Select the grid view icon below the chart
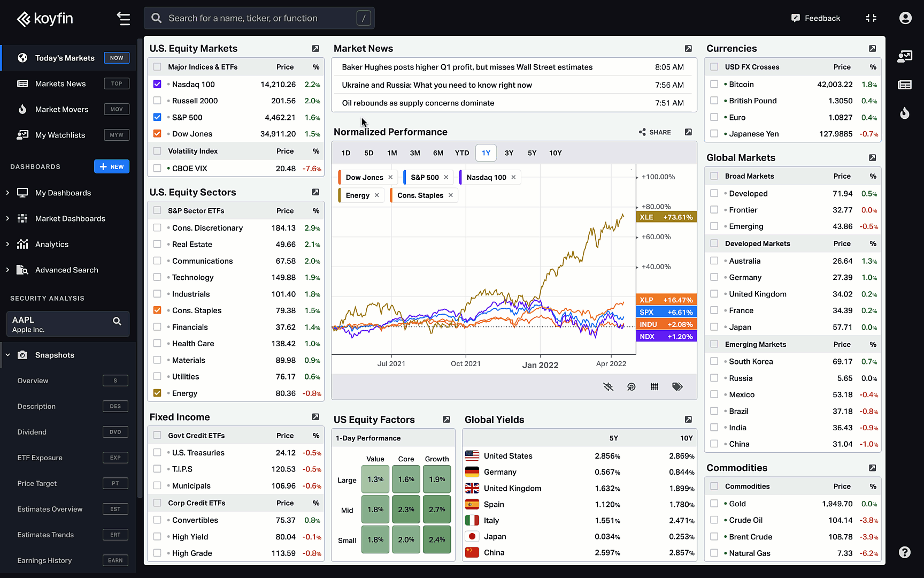The image size is (924, 578). point(654,386)
